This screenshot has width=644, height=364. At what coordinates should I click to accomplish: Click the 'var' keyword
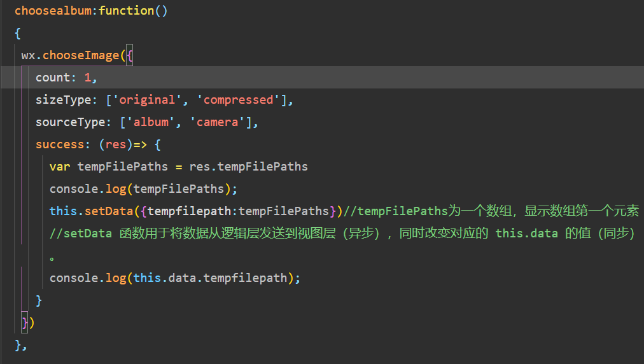click(60, 166)
